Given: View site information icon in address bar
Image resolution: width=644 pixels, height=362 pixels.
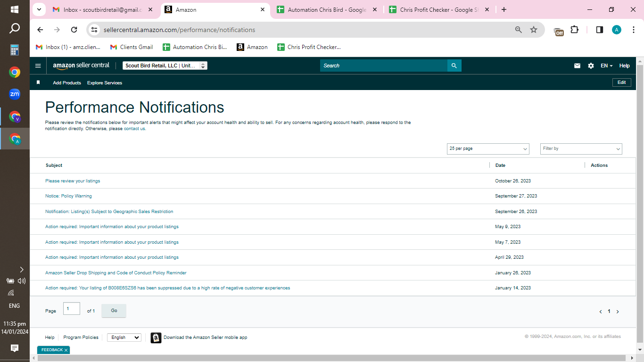Looking at the screenshot, I should (94, 30).
